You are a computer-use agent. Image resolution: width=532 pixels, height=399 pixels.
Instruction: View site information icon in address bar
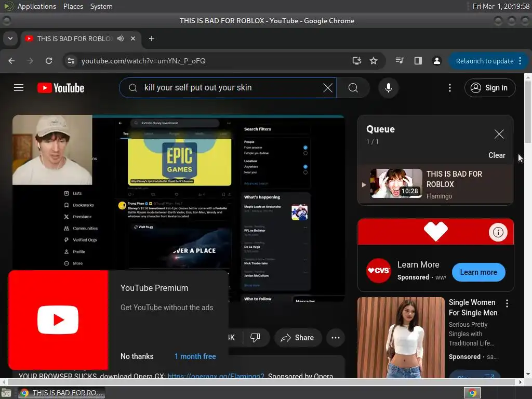point(71,61)
